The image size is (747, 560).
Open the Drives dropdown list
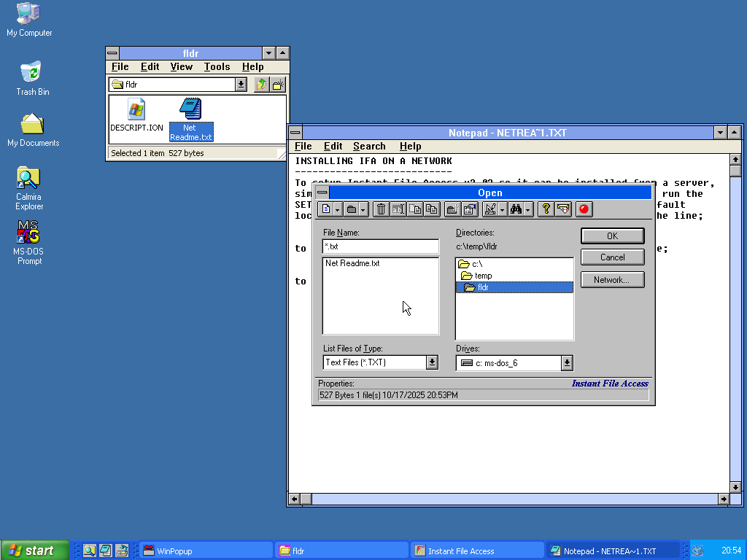tap(567, 363)
